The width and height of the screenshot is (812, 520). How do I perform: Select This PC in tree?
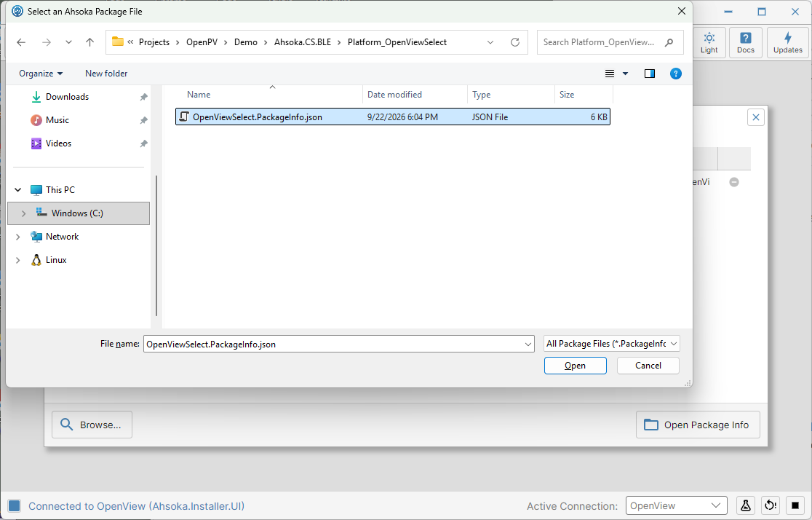(60, 190)
